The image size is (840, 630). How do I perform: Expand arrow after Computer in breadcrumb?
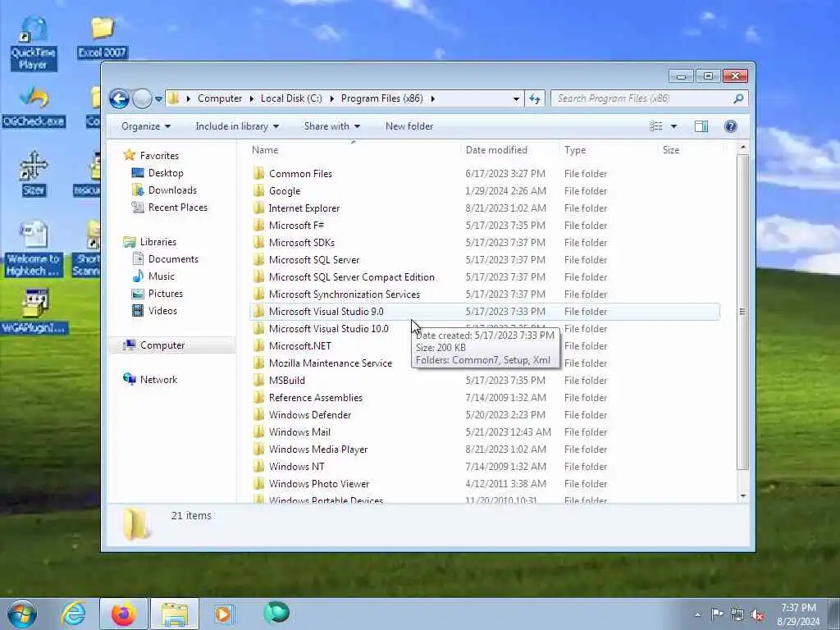252,98
